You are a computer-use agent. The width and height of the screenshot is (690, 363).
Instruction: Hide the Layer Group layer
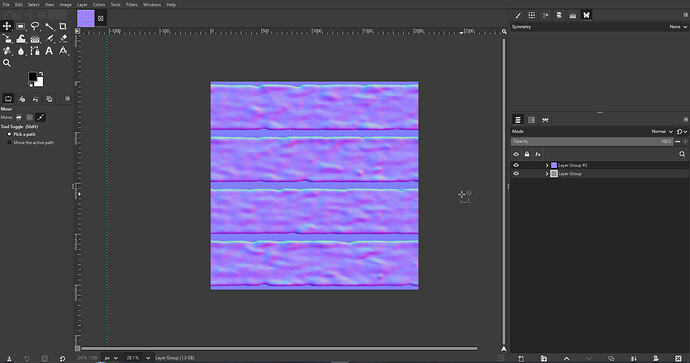(x=516, y=173)
